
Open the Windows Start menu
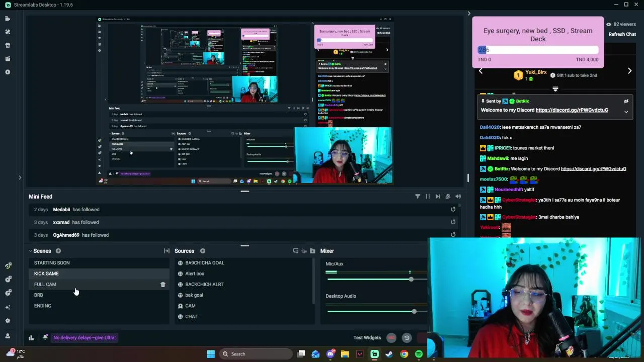pyautogui.click(x=211, y=354)
